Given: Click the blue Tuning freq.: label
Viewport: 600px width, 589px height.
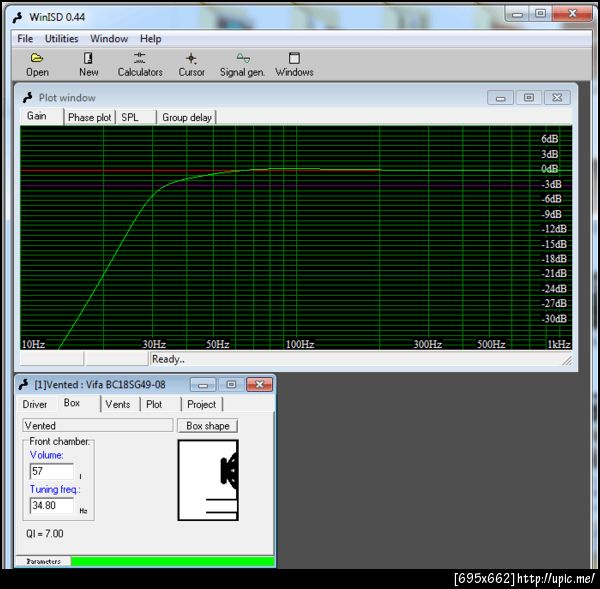Looking at the screenshot, I should pyautogui.click(x=55, y=489).
